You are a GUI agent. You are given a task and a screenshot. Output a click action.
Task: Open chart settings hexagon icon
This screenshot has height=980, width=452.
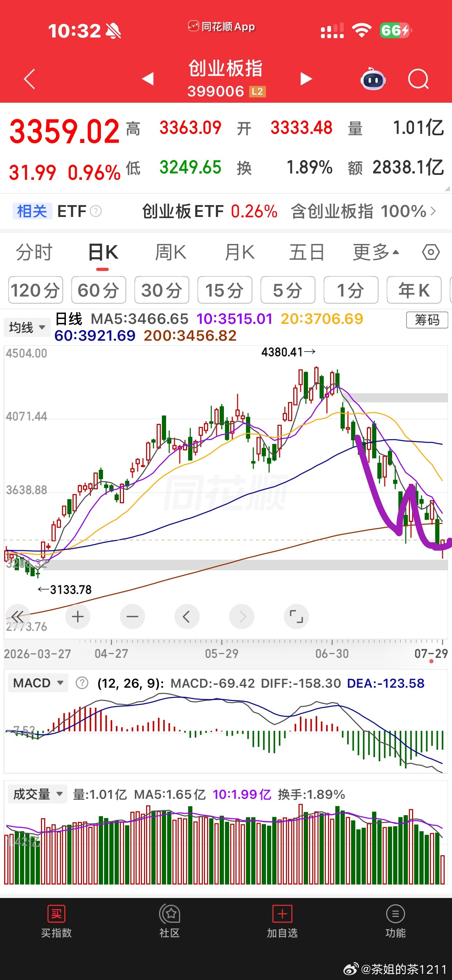431,252
